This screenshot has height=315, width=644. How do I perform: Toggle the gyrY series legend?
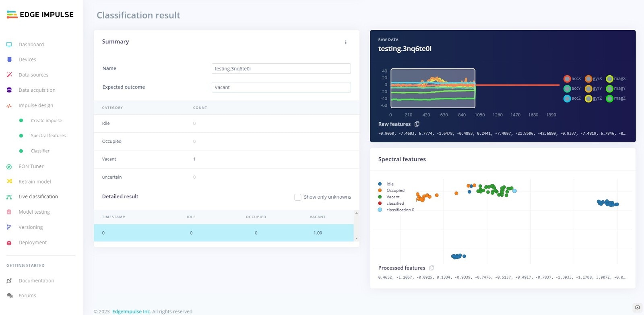(593, 89)
